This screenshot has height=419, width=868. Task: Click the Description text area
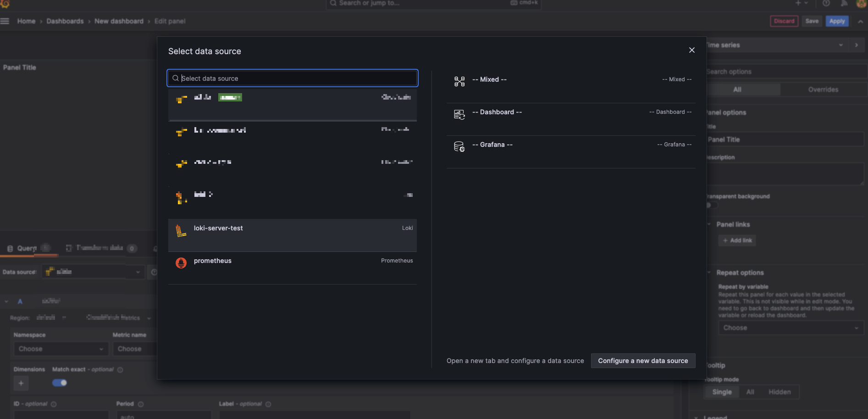click(785, 174)
